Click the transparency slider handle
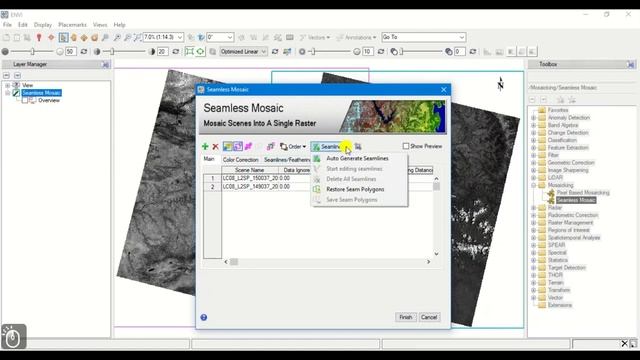The width and height of the screenshot is (640, 360). (x=401, y=51)
